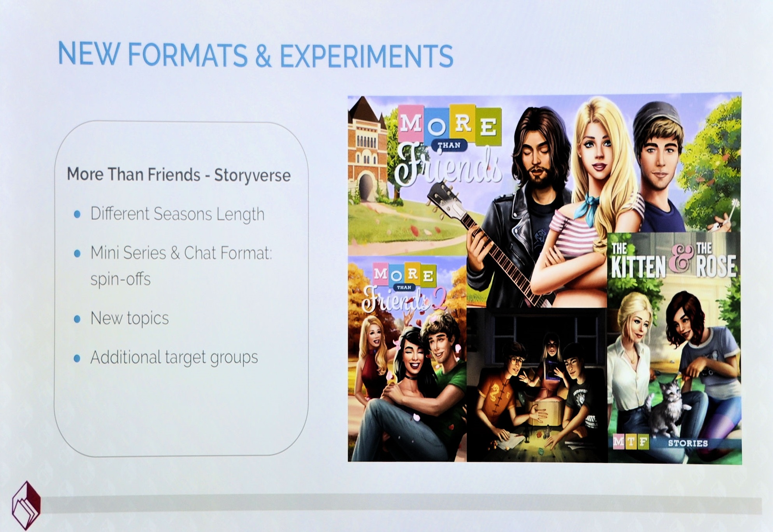
Task: Click the dark board game scene image
Action: point(537,385)
